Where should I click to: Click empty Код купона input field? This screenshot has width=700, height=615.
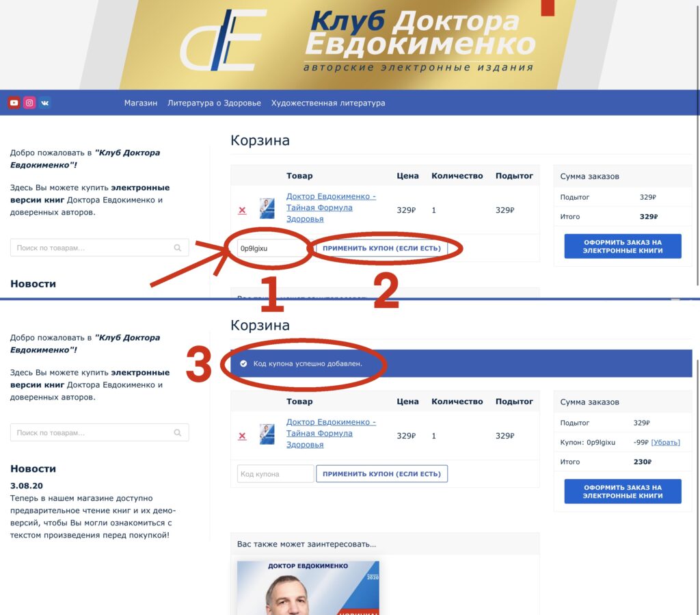(275, 474)
